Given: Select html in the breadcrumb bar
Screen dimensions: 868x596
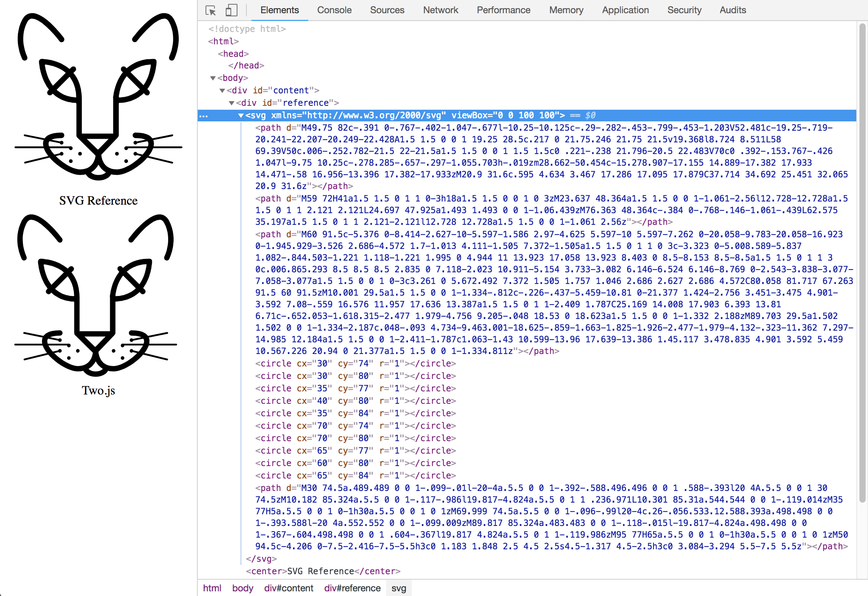Looking at the screenshot, I should click(212, 588).
